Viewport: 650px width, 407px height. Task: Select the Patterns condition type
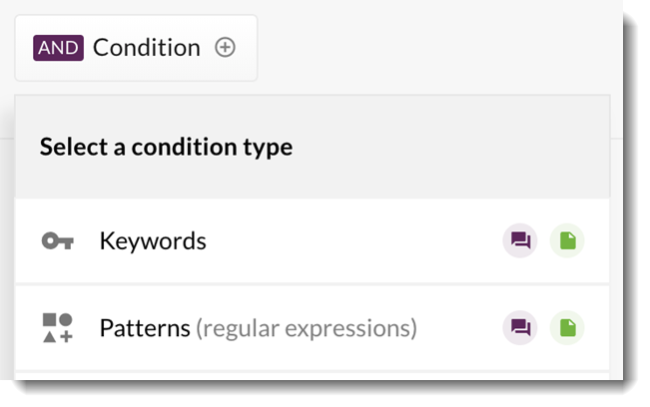145,328
